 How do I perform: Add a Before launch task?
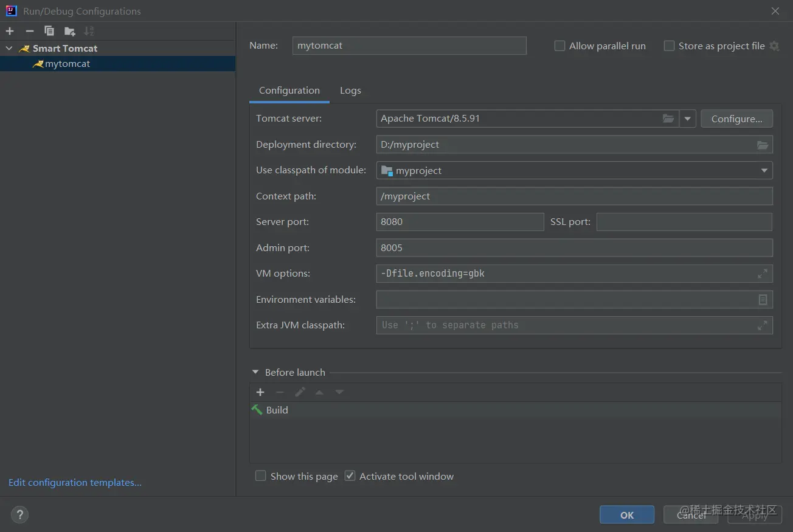coord(260,392)
